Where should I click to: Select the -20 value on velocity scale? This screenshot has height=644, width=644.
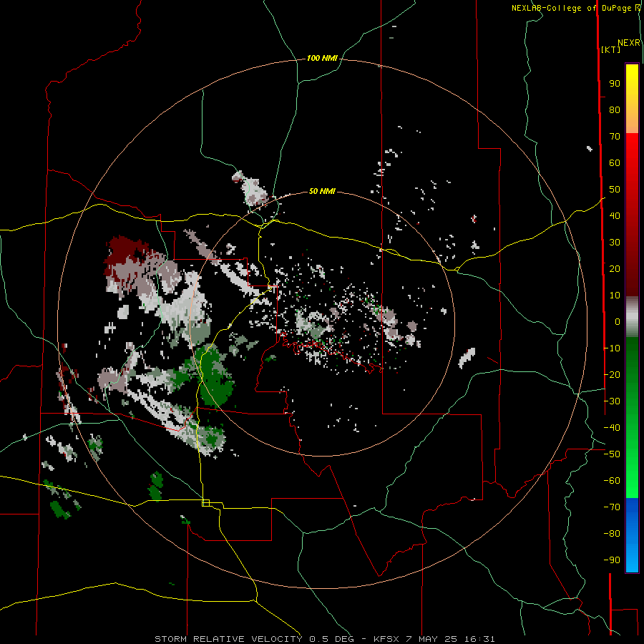click(612, 375)
